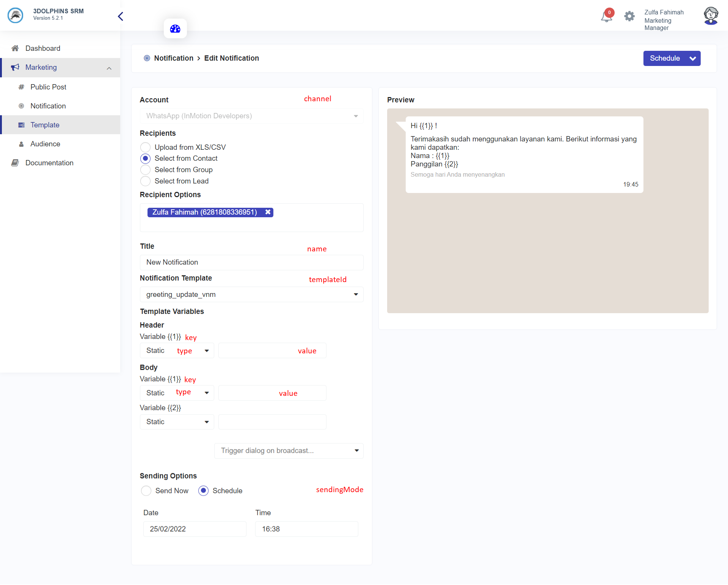Remove Zulfa Fahimah recipient tag
Viewport: 728px width, 585px height.
tap(268, 212)
